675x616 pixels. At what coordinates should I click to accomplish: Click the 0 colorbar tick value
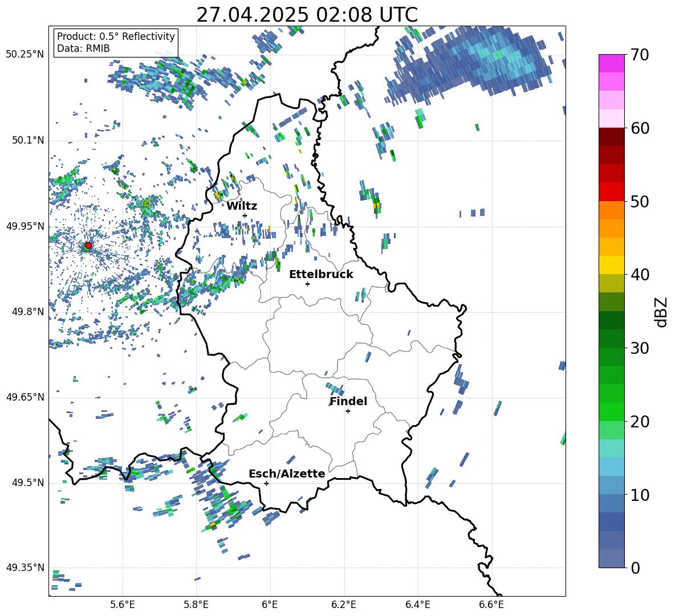click(x=635, y=568)
